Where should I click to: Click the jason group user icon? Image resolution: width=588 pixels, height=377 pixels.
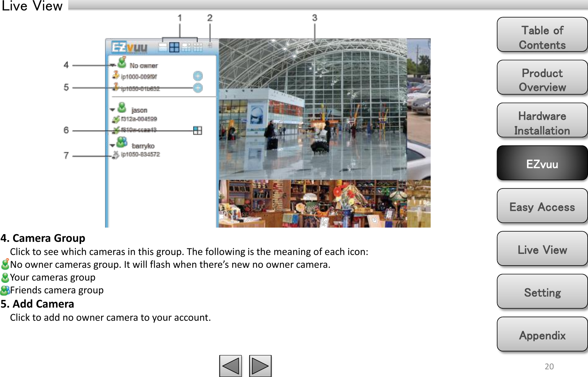(x=122, y=107)
